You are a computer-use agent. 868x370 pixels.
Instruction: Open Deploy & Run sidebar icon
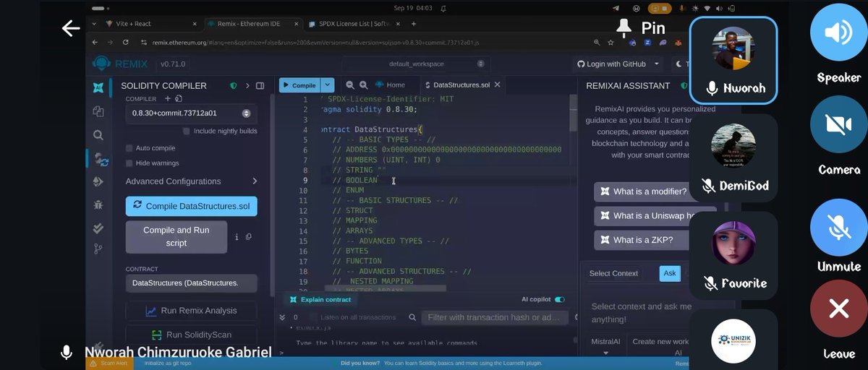[98, 181]
